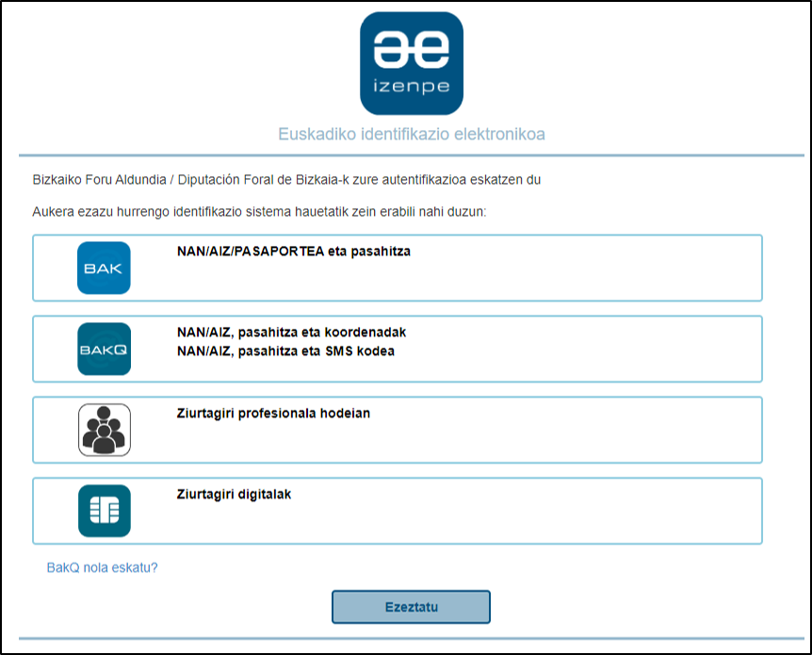Select the blue BAK icon
812x655 pixels.
click(x=104, y=268)
